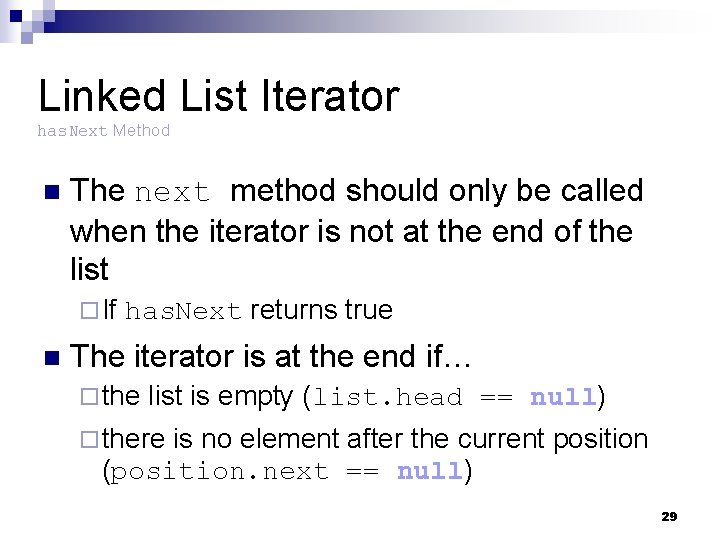Image resolution: width=720 pixels, height=540 pixels.
Task: Click slide number 29
Action: pyautogui.click(x=669, y=517)
